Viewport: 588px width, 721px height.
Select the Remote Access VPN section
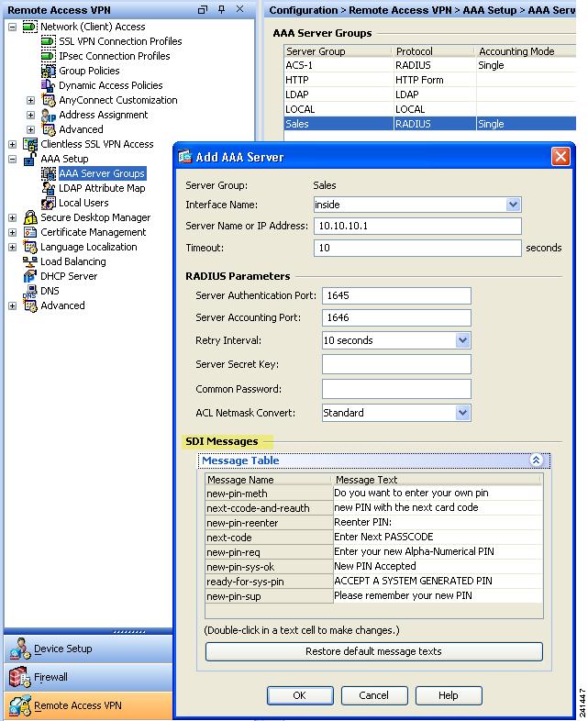[x=88, y=705]
